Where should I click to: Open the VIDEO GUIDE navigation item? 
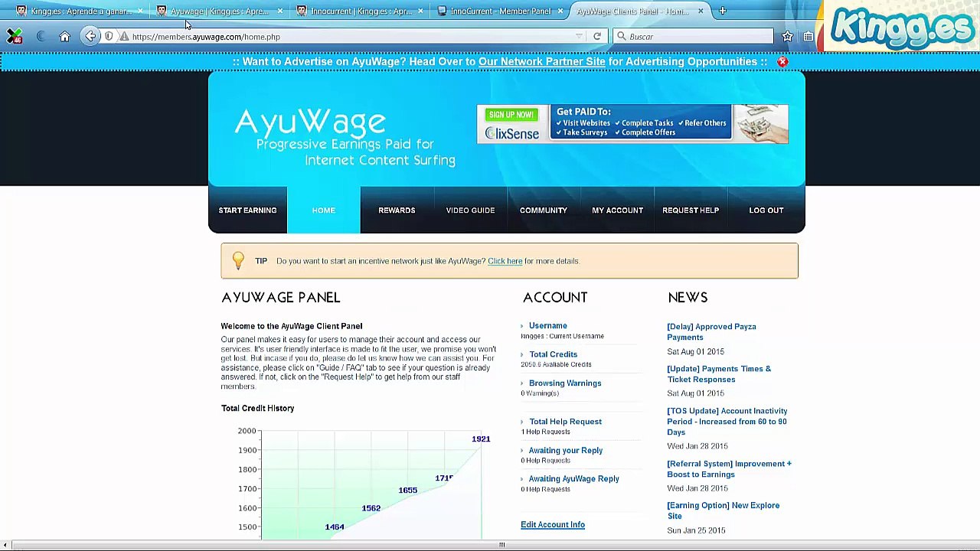point(470,210)
